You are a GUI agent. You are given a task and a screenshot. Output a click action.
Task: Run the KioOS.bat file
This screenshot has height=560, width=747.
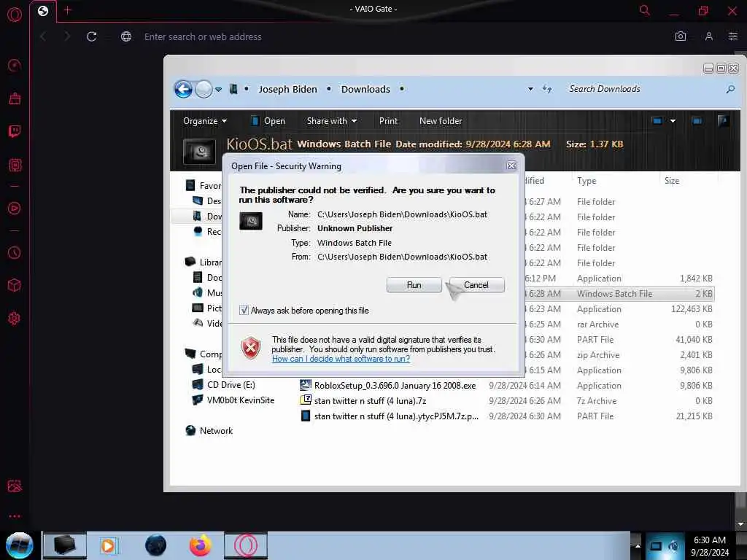pyautogui.click(x=414, y=285)
